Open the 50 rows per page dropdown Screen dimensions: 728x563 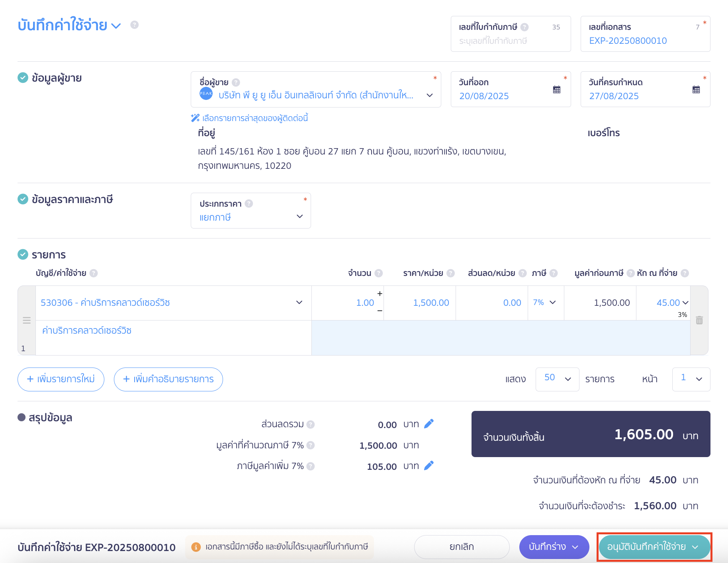click(557, 379)
